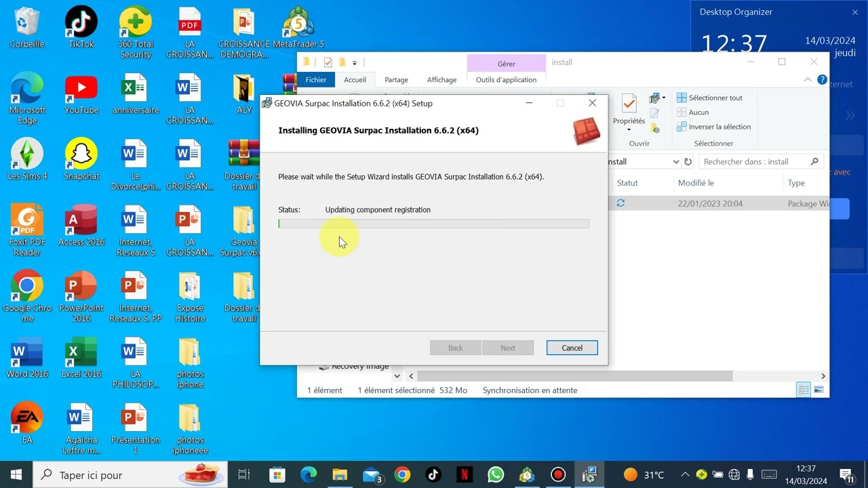The image size is (868, 488).
Task: Click Sélectionner tout in the ribbon
Action: click(x=709, y=98)
